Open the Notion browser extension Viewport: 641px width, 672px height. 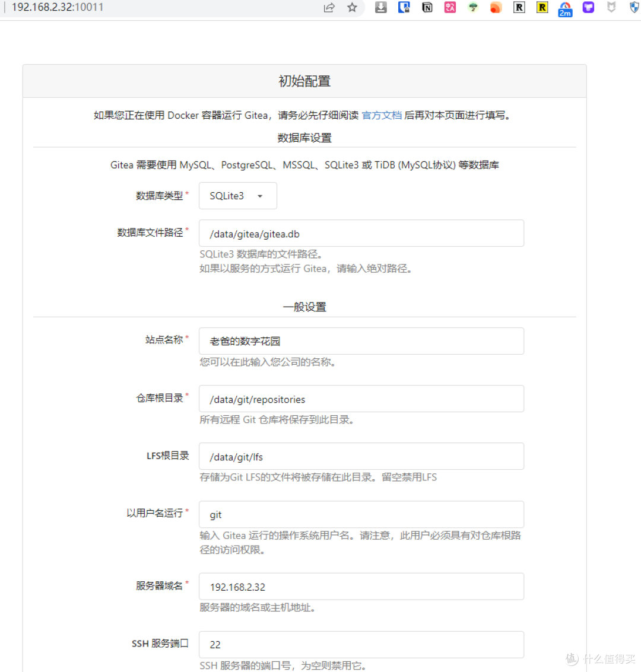pyautogui.click(x=427, y=8)
